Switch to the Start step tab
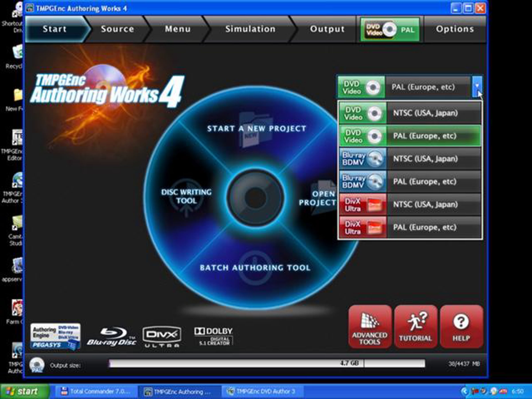Image resolution: width=532 pixels, height=399 pixels. coord(55,29)
